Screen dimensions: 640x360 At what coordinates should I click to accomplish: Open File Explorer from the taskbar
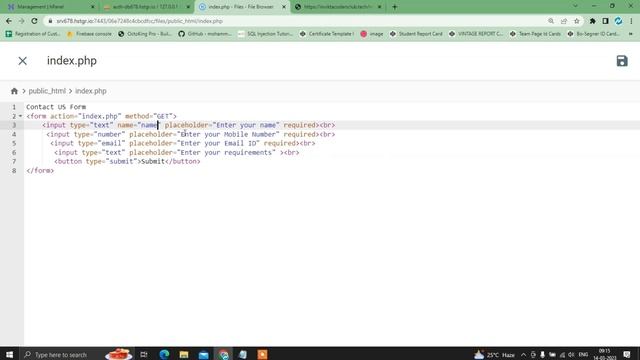[x=184, y=354]
